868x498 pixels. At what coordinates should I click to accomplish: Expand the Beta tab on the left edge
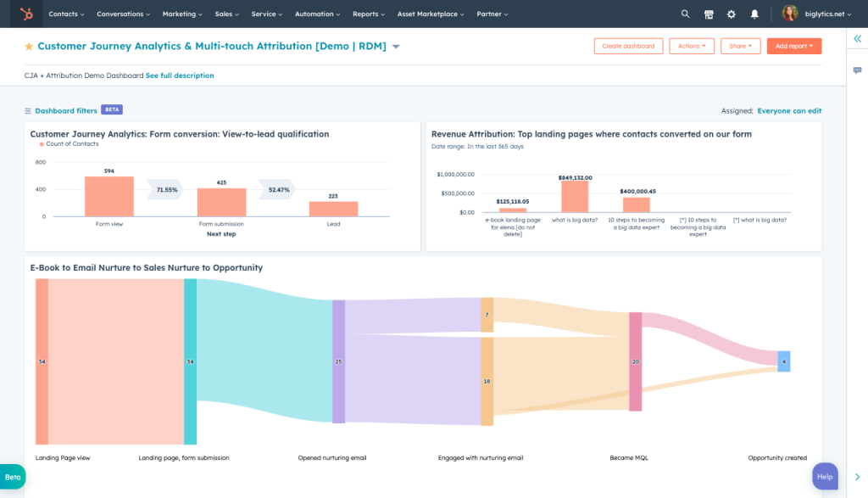[x=12, y=476]
